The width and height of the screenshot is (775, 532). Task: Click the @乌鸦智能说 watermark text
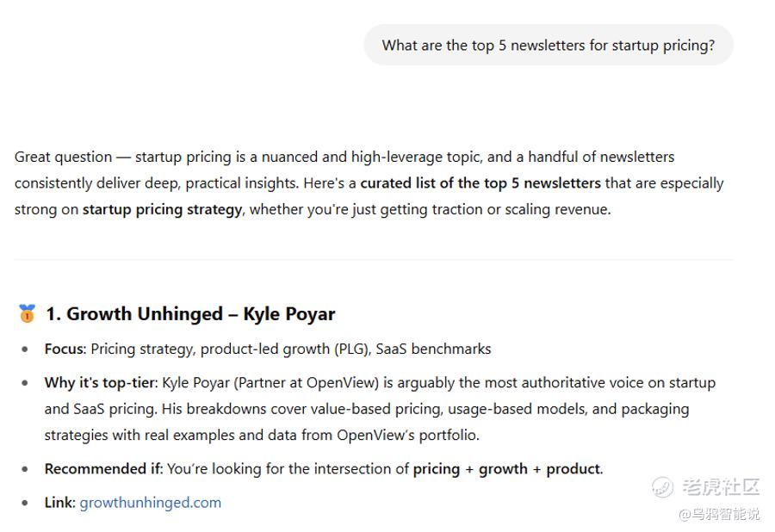click(x=720, y=514)
